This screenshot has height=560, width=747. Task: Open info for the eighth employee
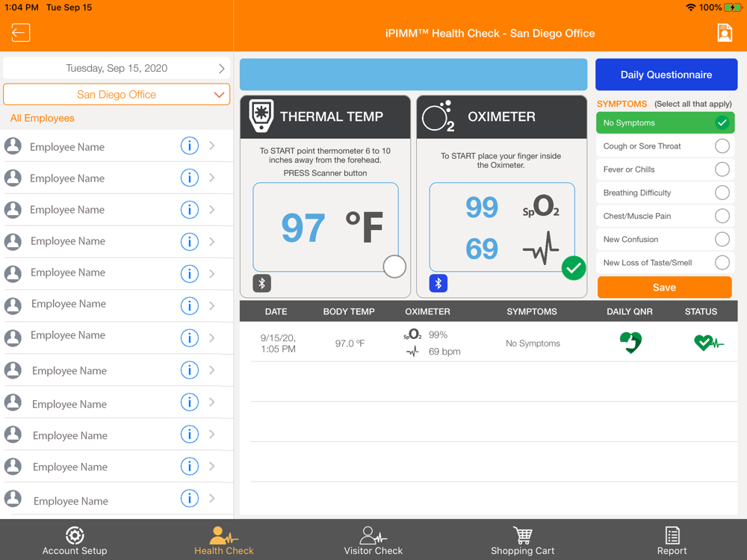point(190,370)
